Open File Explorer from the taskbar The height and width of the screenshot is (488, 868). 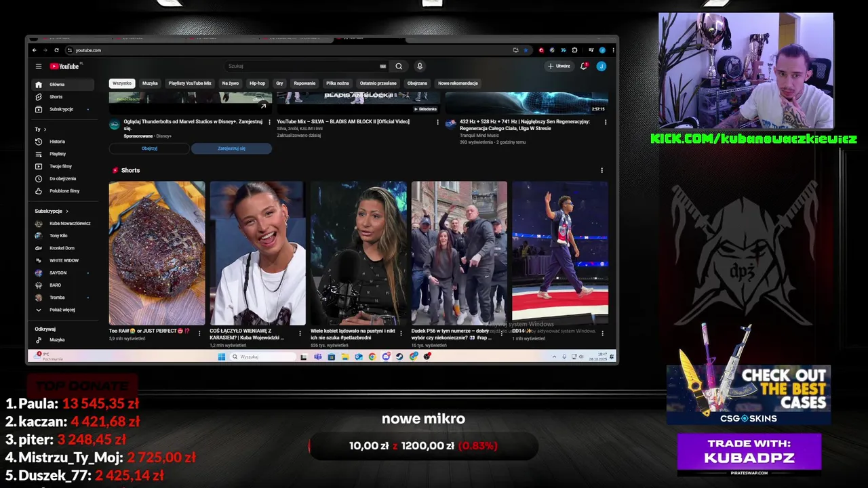[345, 357]
